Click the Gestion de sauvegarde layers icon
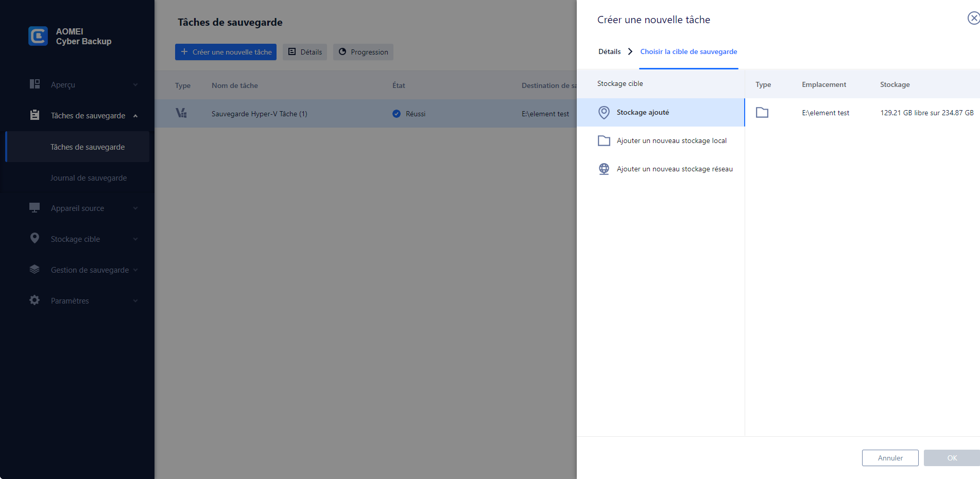This screenshot has width=980, height=479. pos(35,270)
